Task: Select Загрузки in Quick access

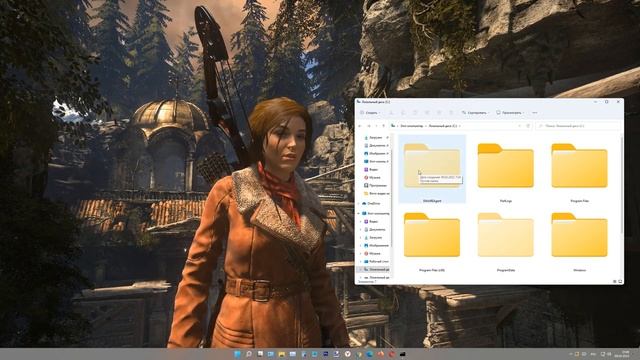Action: [376, 138]
